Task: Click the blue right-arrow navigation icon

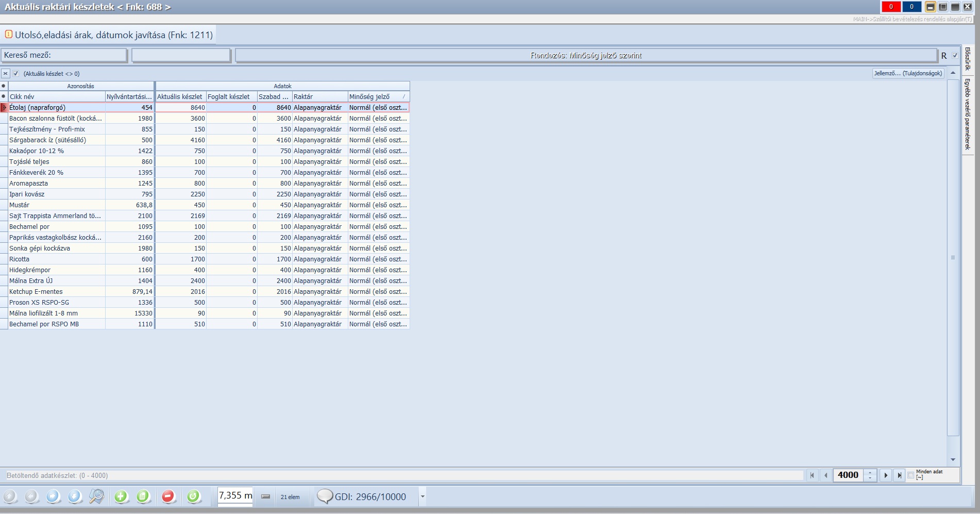Action: [x=53, y=496]
